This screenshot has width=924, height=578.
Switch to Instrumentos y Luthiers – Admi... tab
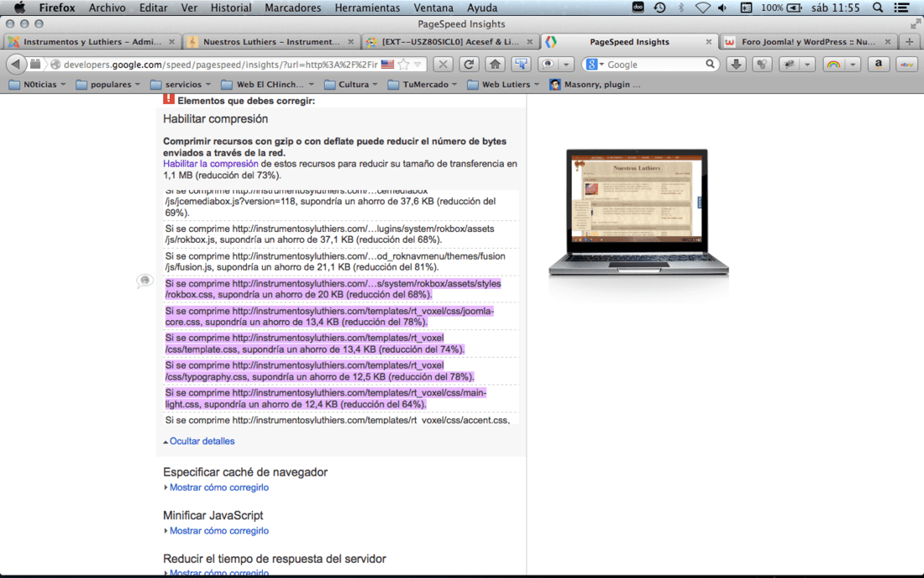[92, 42]
